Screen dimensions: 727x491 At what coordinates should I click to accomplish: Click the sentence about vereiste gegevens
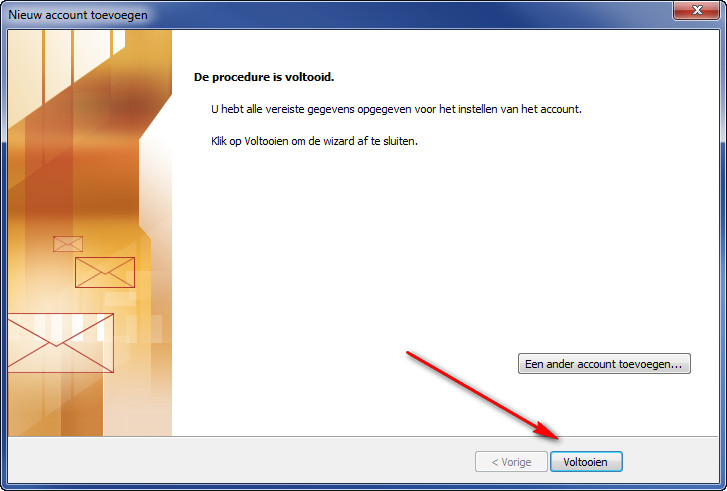click(396, 109)
